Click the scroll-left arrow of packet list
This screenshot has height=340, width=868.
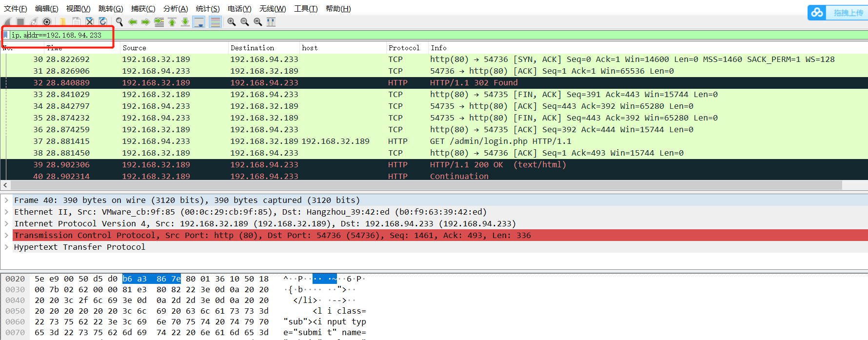tap(5, 185)
